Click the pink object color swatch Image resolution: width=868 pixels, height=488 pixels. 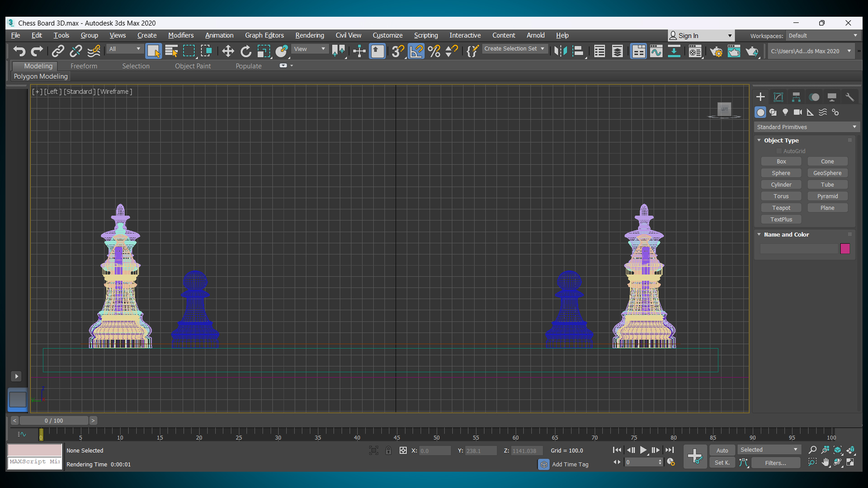click(845, 249)
